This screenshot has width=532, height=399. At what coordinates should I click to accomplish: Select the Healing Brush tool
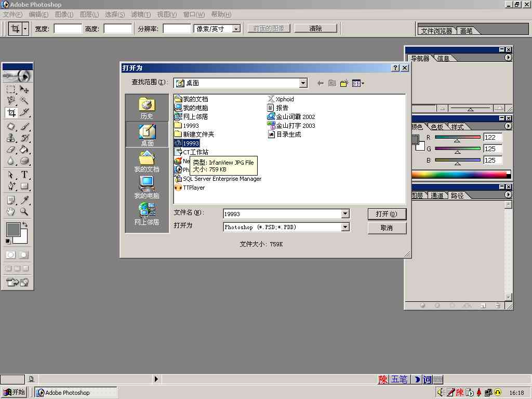coord(11,127)
